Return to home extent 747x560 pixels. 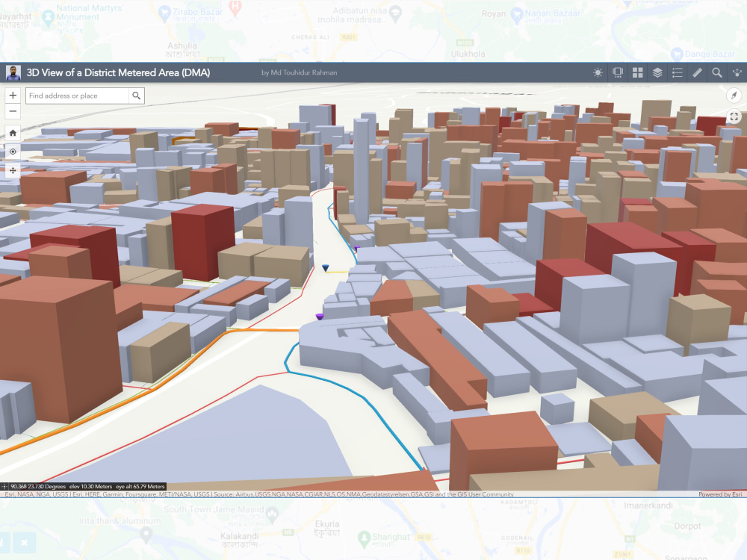[12, 132]
